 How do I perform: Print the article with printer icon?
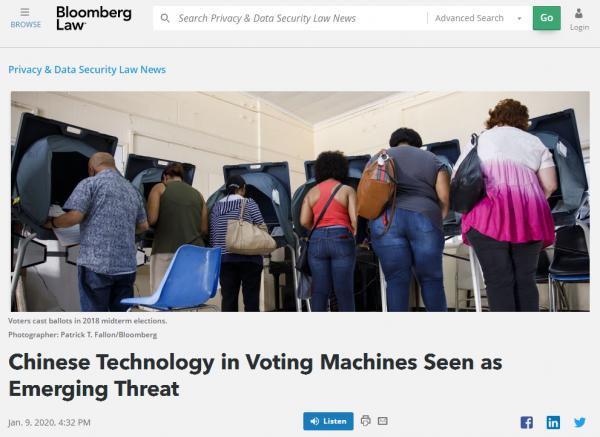click(x=365, y=421)
